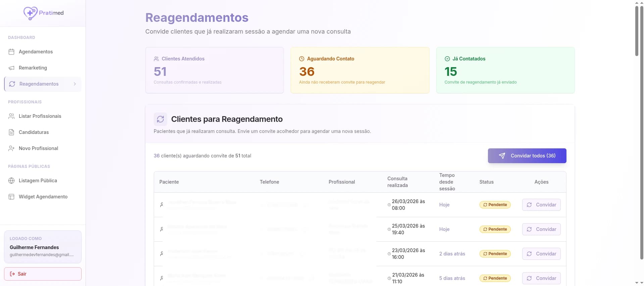Click the Profissional column header
This screenshot has width=644, height=286.
tap(342, 182)
